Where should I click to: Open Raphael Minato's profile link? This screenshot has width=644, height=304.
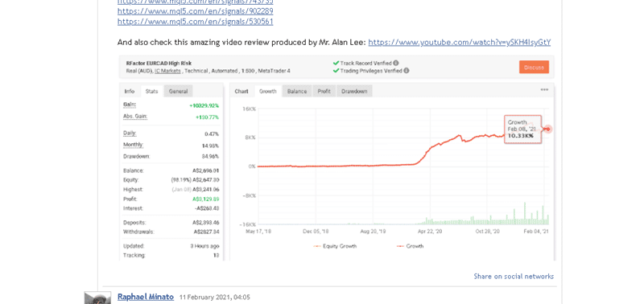tap(146, 297)
